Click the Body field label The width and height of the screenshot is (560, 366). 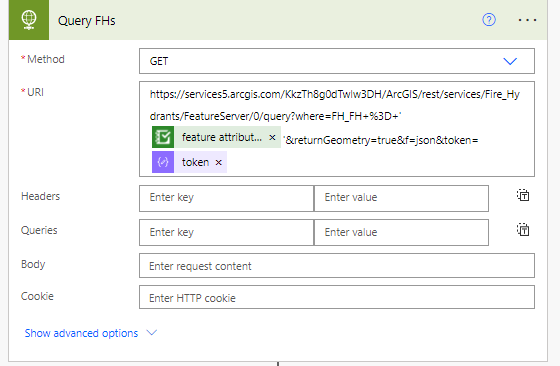pyautogui.click(x=33, y=264)
